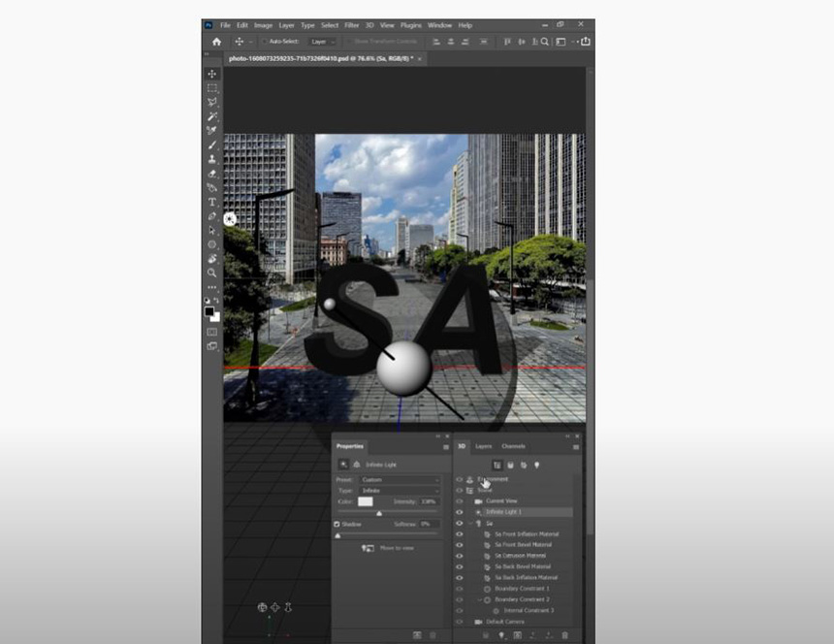Viewport: 834px width, 644px height.
Task: Select the Default Camera tree item
Action: tap(505, 622)
